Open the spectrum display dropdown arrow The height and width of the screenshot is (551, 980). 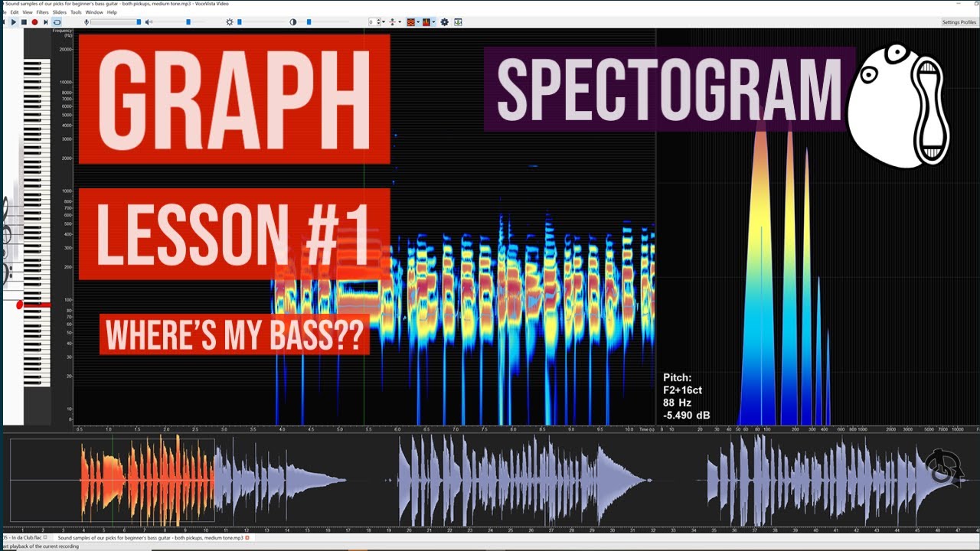coord(433,22)
